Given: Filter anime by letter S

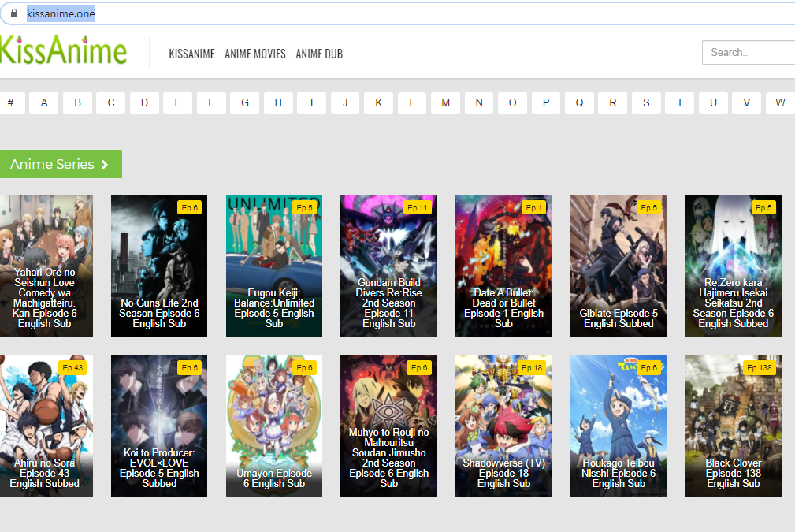Looking at the screenshot, I should pos(646,103).
